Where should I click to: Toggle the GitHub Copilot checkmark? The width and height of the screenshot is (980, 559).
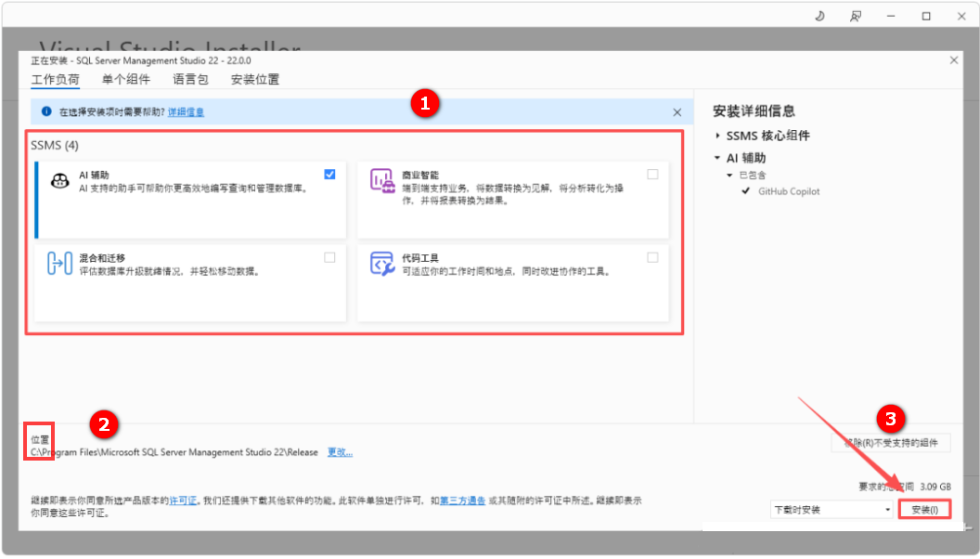745,191
